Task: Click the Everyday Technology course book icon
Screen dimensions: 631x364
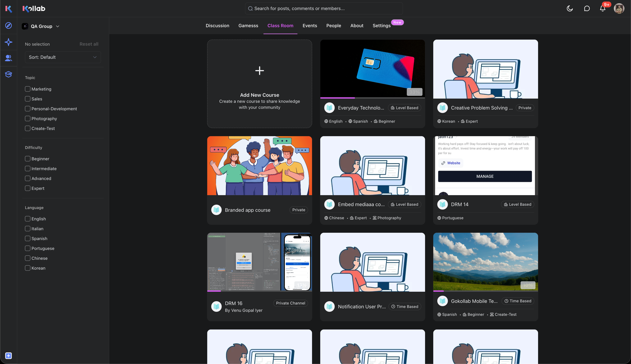Action: [329, 108]
